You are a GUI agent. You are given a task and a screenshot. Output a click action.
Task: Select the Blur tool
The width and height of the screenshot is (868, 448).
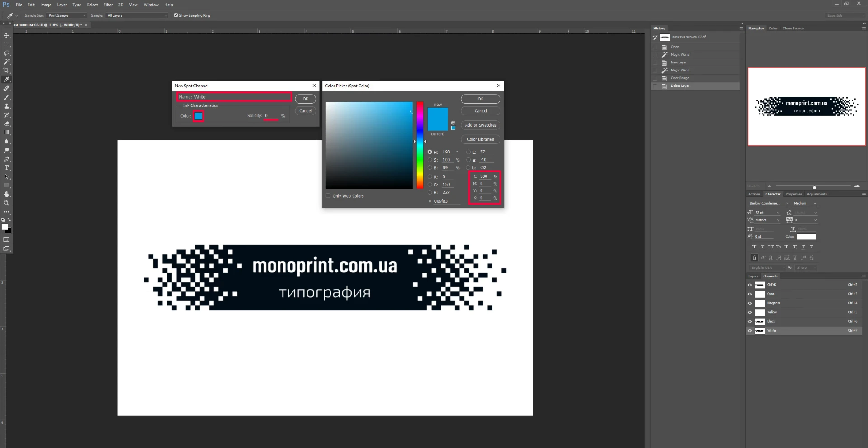(x=6, y=141)
